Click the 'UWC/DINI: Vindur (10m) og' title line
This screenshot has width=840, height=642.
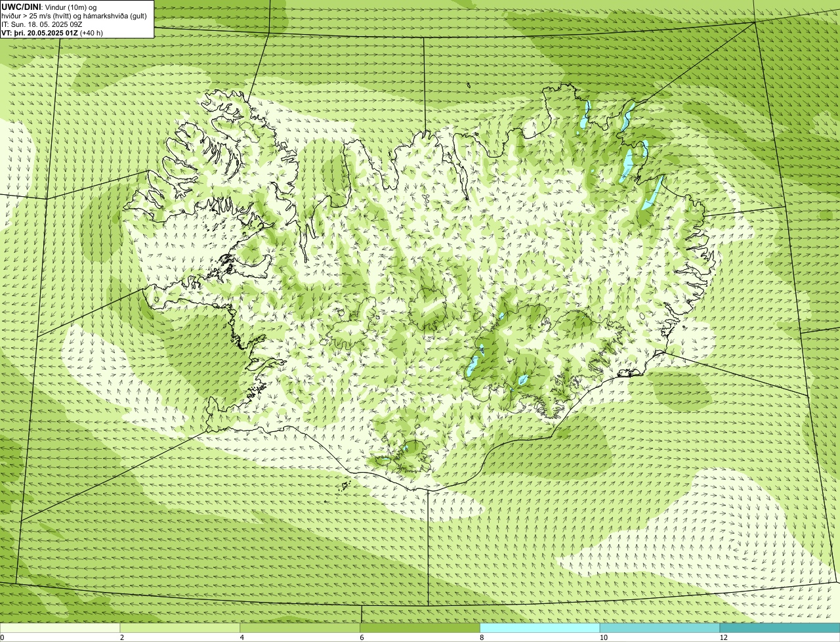click(x=49, y=7)
